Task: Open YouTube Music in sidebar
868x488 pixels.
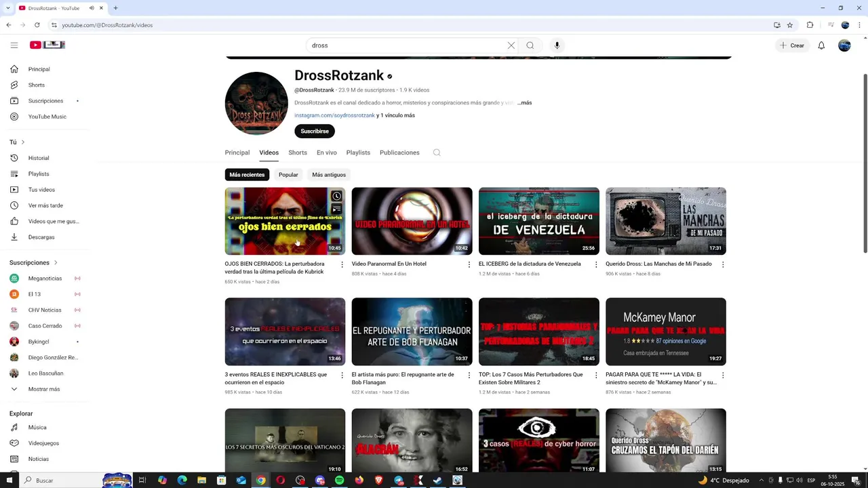Action: tap(47, 117)
